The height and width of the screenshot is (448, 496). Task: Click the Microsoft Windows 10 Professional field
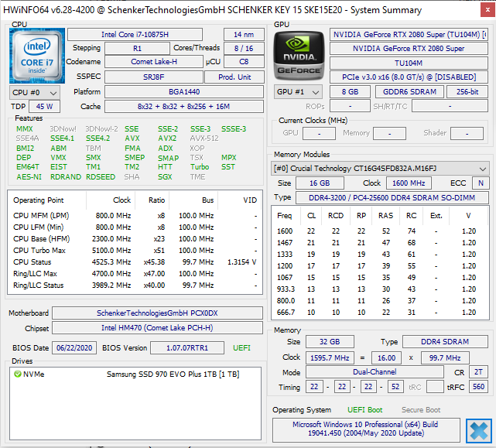pyautogui.click(x=366, y=429)
